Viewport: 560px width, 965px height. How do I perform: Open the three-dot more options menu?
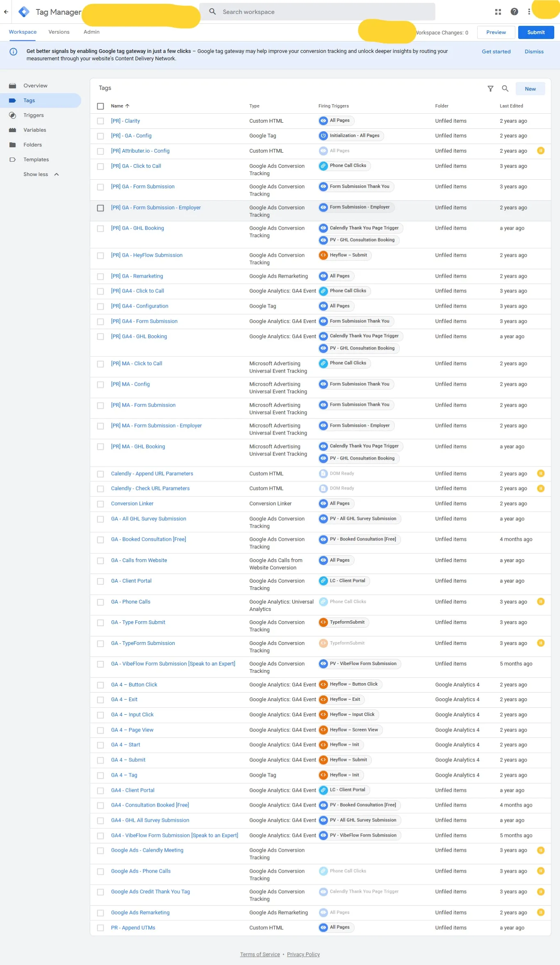pos(529,12)
